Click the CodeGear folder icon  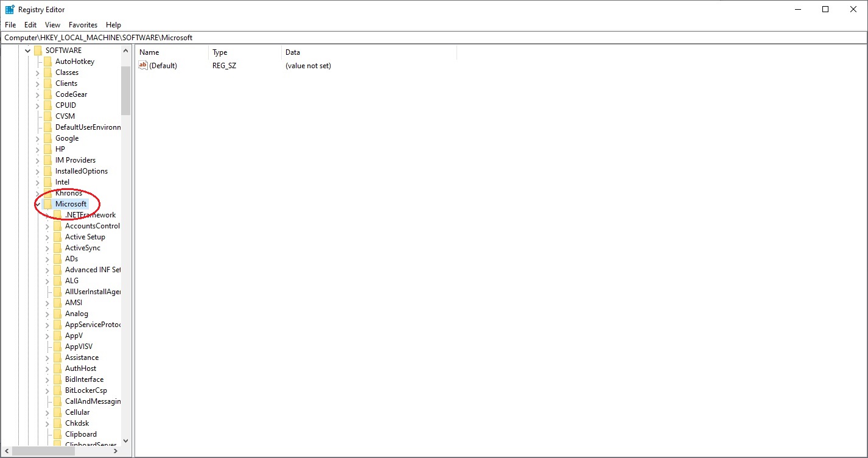point(47,94)
